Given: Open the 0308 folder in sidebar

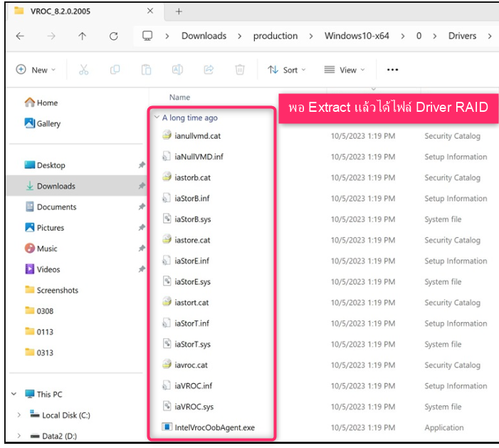Looking at the screenshot, I should tap(39, 311).
